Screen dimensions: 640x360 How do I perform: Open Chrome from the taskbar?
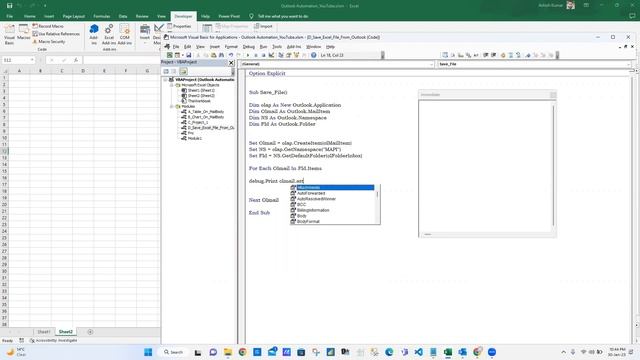pos(242,352)
